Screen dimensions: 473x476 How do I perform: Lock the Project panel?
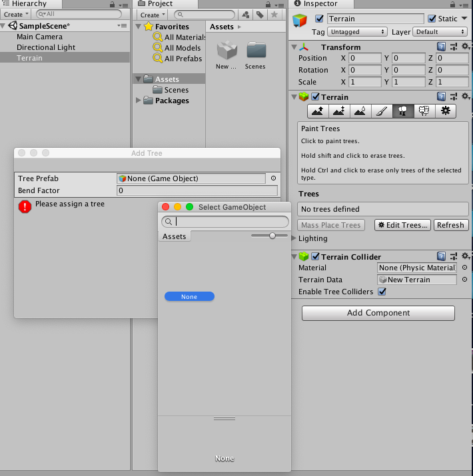tap(268, 4)
